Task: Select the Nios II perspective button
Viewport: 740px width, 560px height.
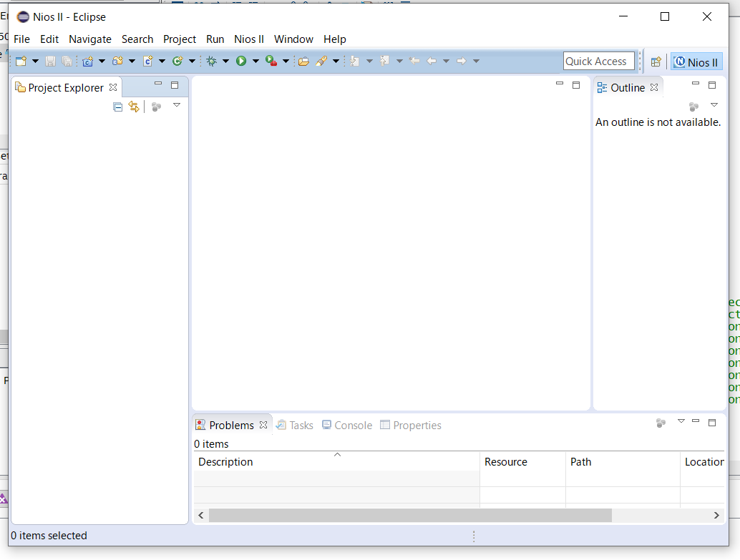Action: click(x=696, y=62)
